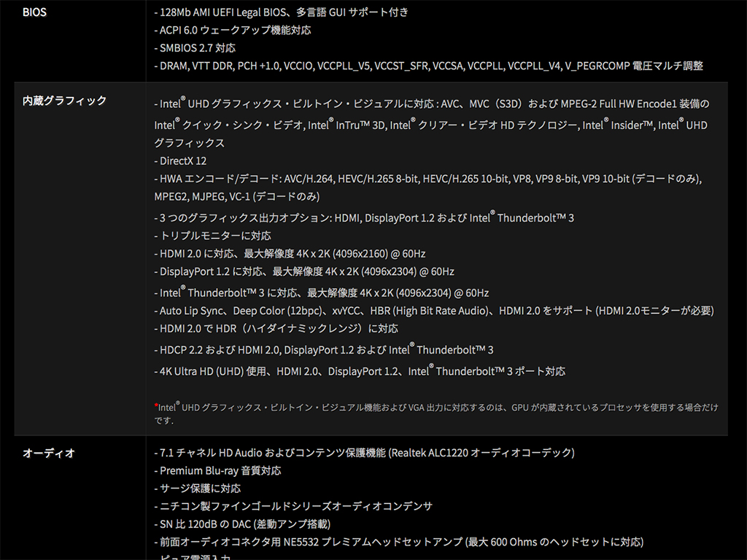Click the DirectX 12 line
Image resolution: width=747 pixels, height=560 pixels.
click(x=181, y=161)
